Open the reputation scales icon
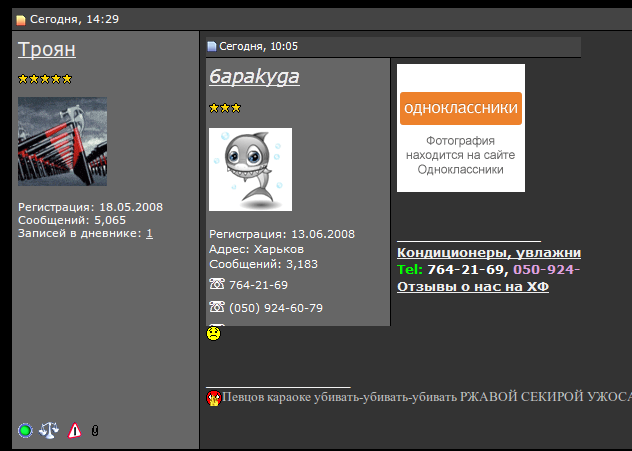The image size is (632, 451). pos(49,430)
